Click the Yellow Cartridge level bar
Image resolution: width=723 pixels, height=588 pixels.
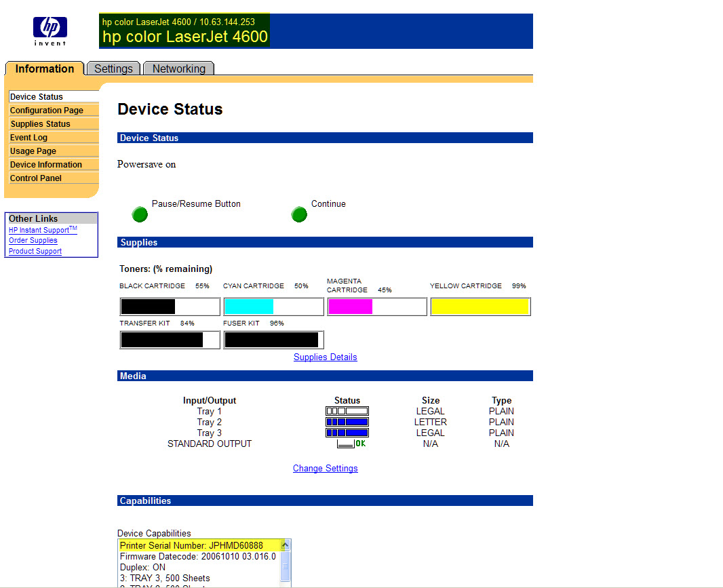pos(480,307)
